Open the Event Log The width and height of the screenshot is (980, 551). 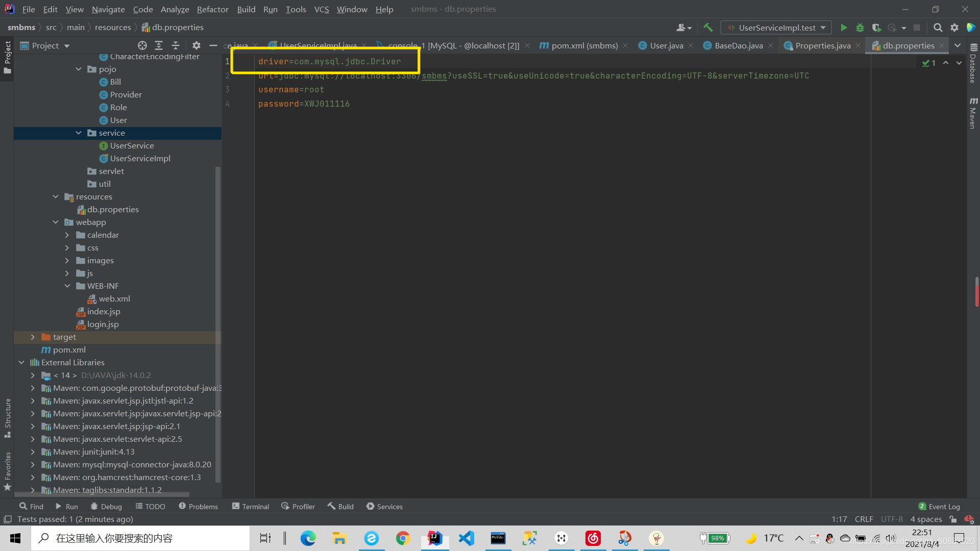[939, 506]
